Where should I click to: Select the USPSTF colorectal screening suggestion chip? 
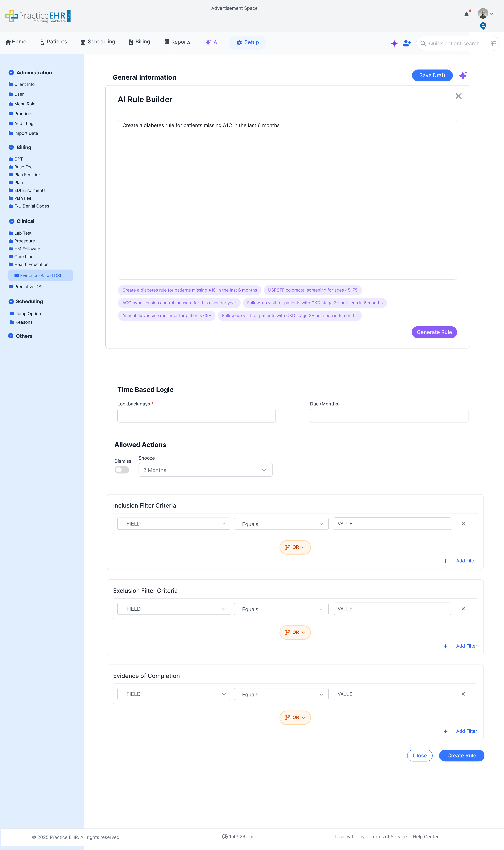(312, 290)
